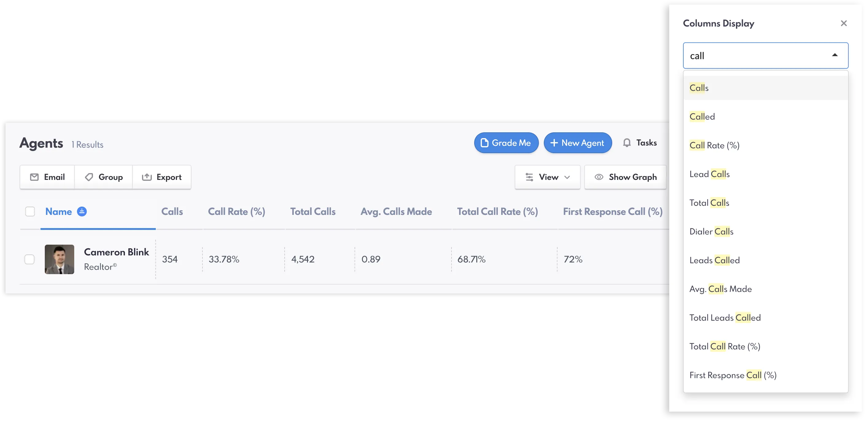
Task: Sort by the Total Calls column header
Action: click(313, 211)
